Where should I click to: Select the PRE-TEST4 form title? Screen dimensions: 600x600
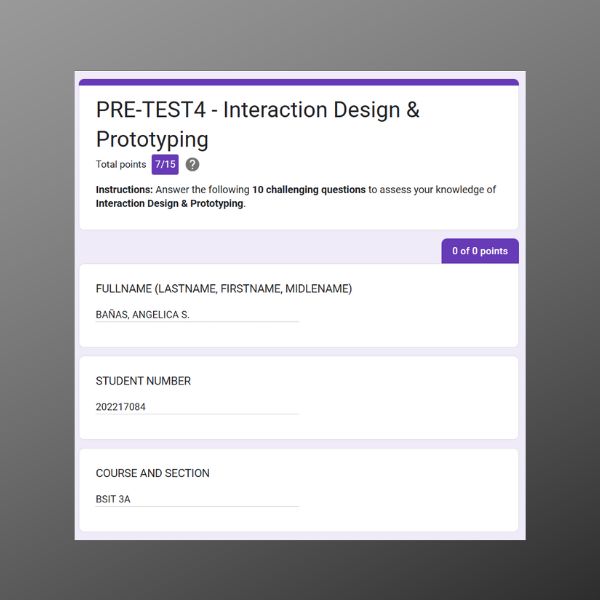(x=257, y=124)
